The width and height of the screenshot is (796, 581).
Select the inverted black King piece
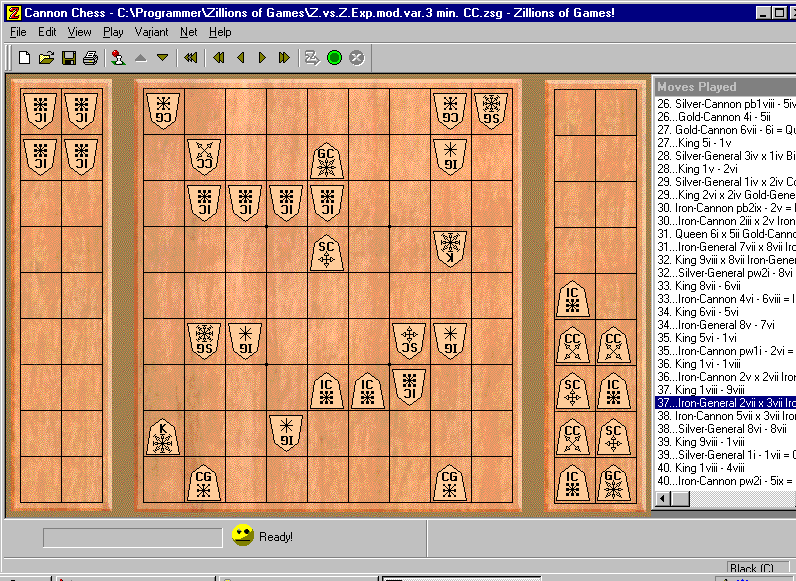click(450, 248)
